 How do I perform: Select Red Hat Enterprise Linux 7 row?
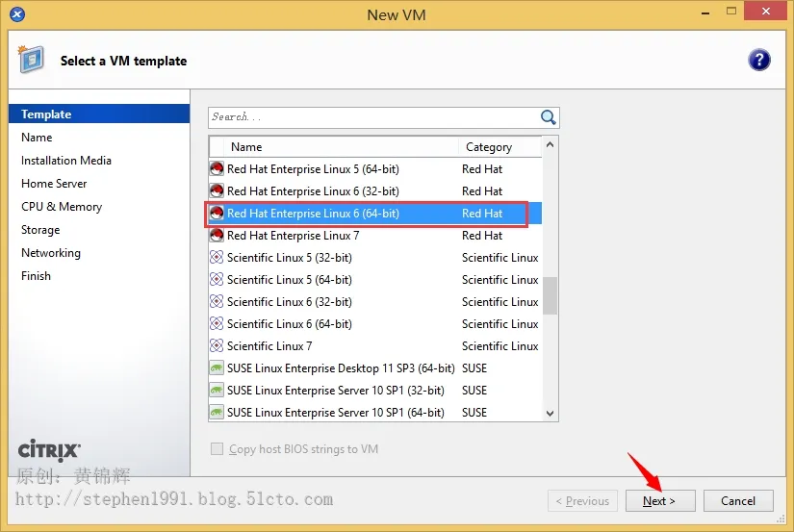(375, 236)
